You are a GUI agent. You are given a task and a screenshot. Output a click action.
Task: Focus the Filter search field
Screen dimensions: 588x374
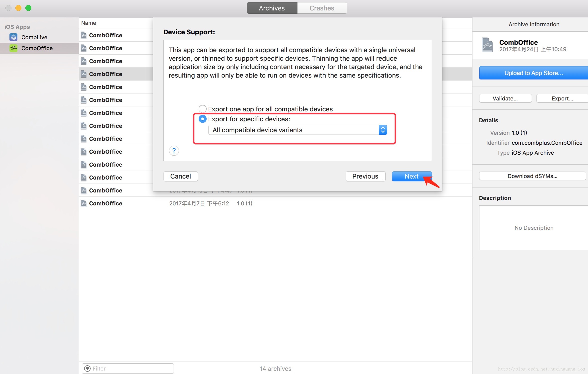[128, 369]
